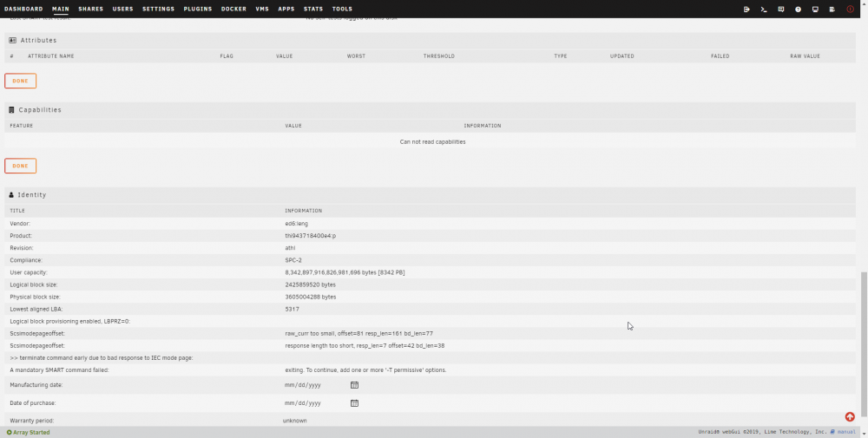Click the red back-to-top arrow icon
The width and height of the screenshot is (868, 438).
tap(850, 417)
